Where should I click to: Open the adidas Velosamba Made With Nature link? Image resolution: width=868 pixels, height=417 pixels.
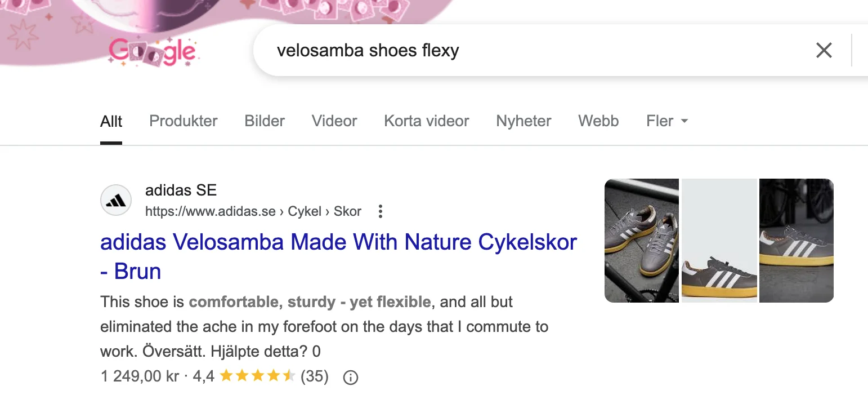338,243
